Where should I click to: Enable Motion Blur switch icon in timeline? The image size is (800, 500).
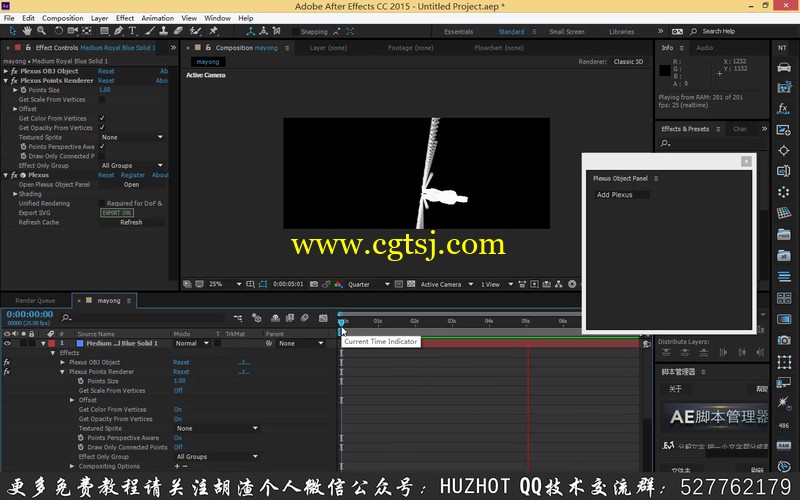point(305,318)
